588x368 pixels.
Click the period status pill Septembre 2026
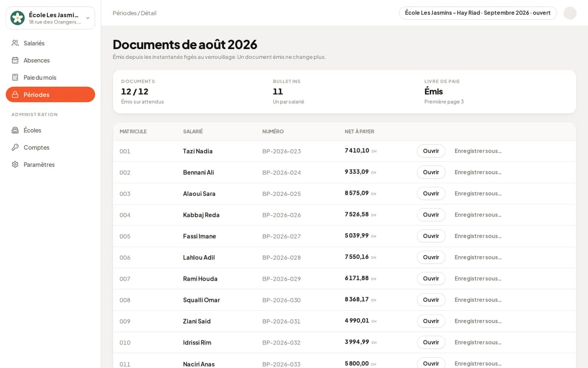[478, 13]
